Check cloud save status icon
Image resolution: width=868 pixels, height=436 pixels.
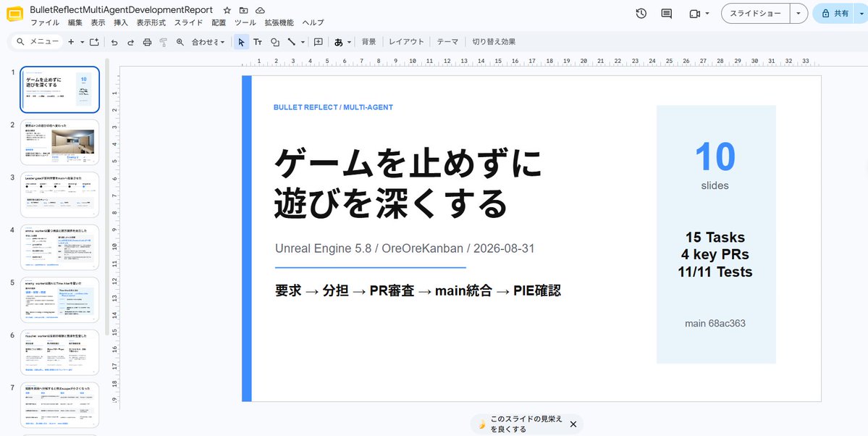coord(260,11)
